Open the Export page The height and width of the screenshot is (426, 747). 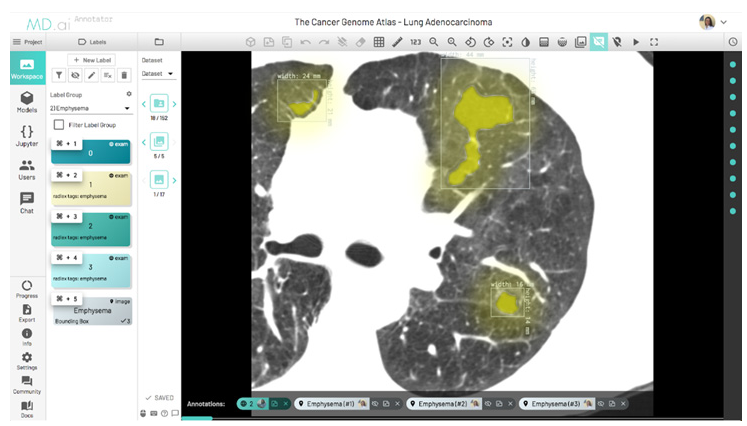27,313
